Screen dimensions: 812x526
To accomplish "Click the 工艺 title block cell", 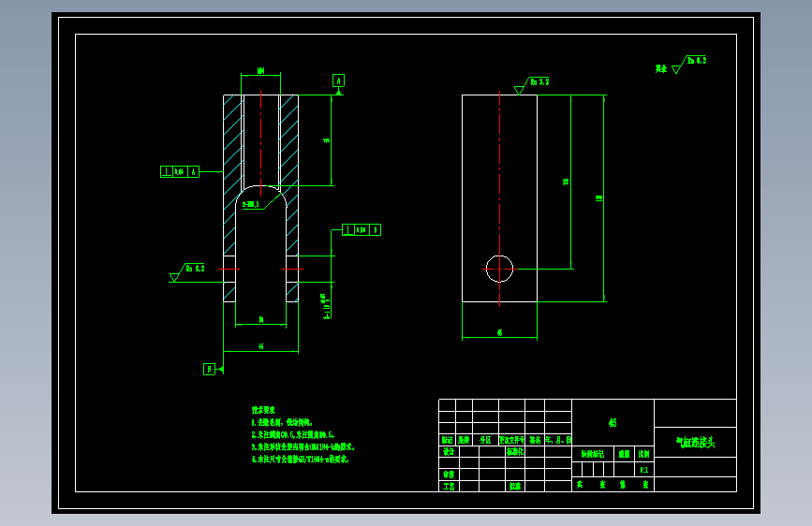I will 449,486.
